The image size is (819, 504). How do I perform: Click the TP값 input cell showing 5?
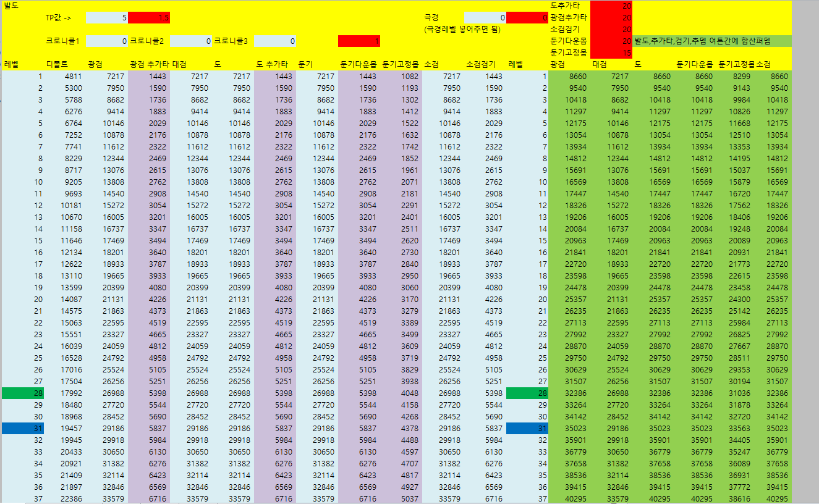tap(107, 18)
